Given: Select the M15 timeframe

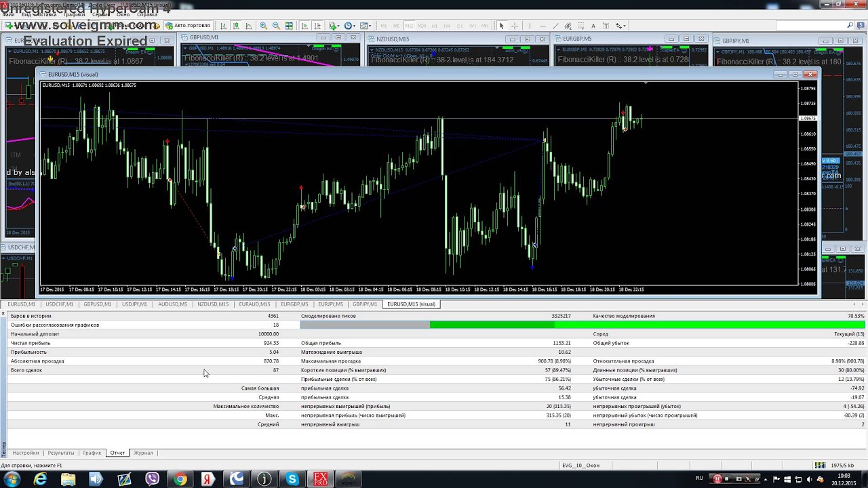Looking at the screenshot, I should 410,26.
